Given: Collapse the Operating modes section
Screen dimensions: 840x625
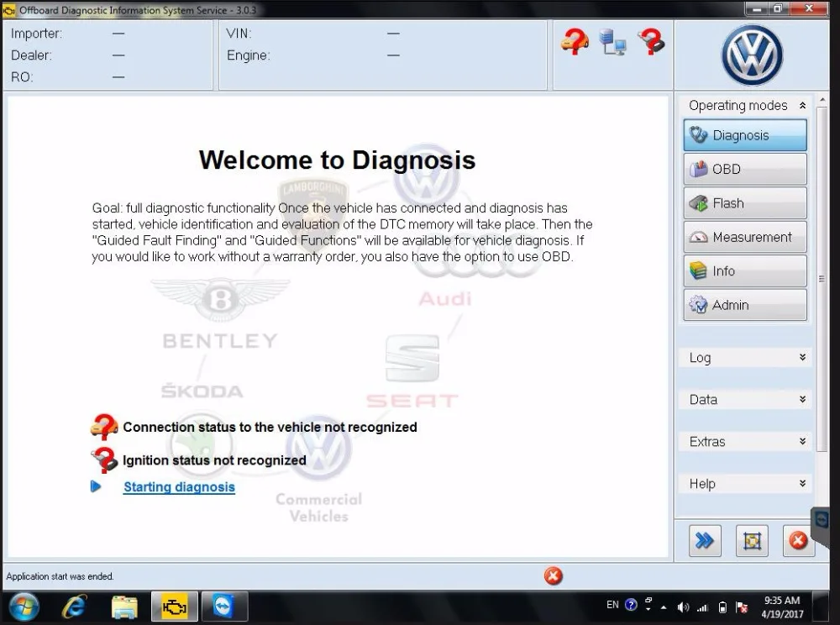Looking at the screenshot, I should (802, 106).
